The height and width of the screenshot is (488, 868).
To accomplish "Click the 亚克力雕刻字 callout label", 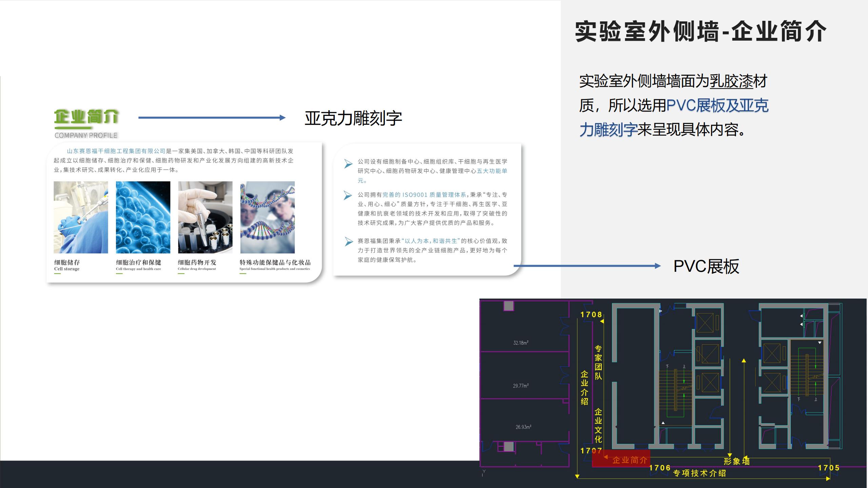I will (353, 118).
